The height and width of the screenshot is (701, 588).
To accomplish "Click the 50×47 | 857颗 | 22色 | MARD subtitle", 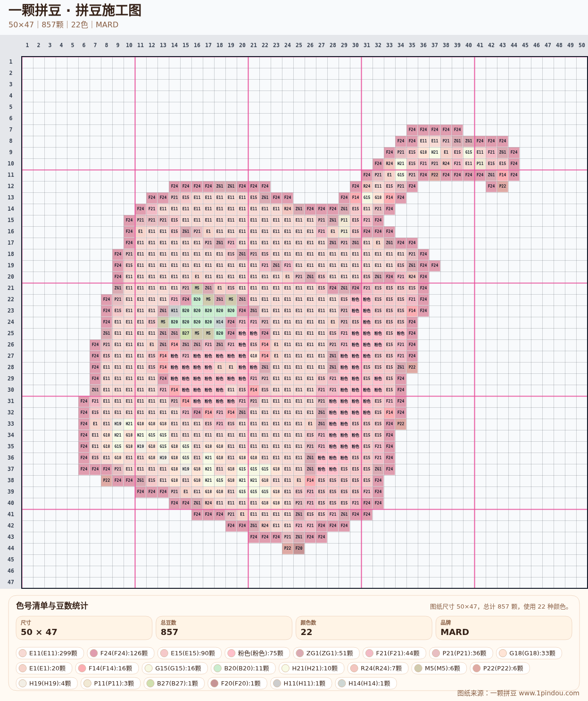I will [63, 25].
